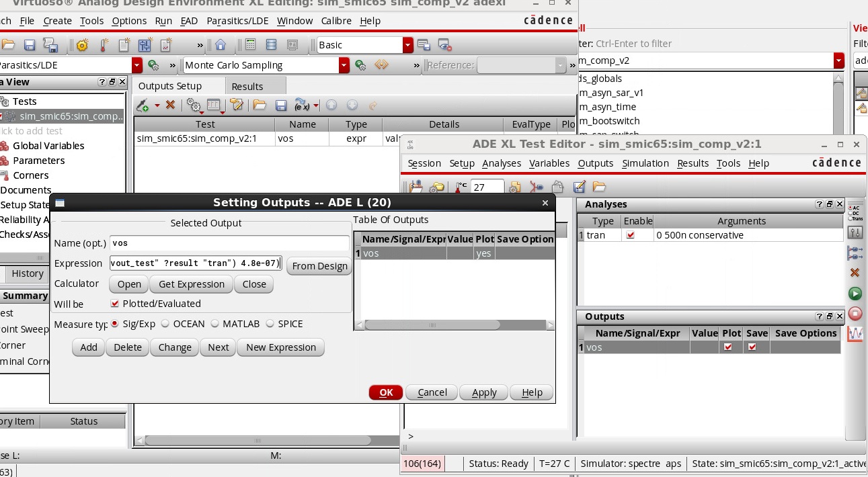Toggle the Enable checkbox for tran analysis

pos(630,235)
